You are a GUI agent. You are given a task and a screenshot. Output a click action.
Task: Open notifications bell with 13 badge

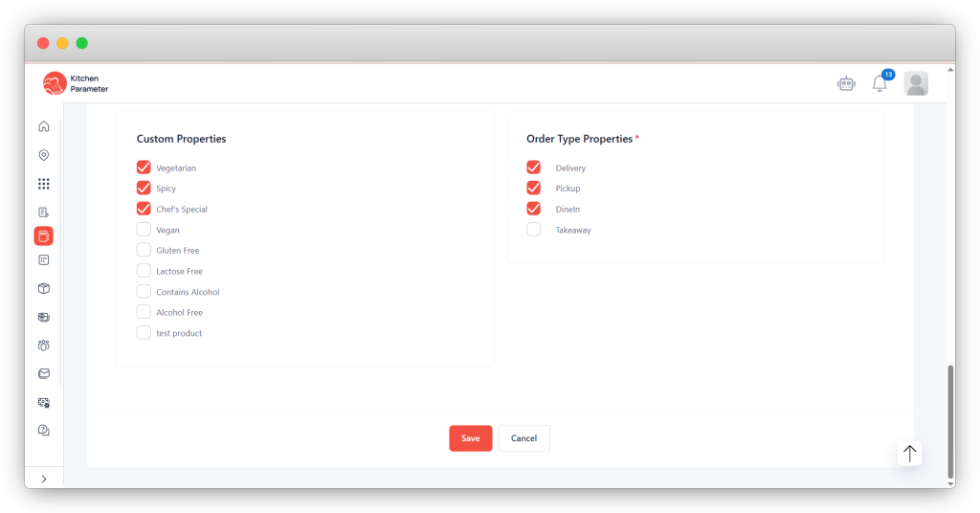[x=880, y=84]
